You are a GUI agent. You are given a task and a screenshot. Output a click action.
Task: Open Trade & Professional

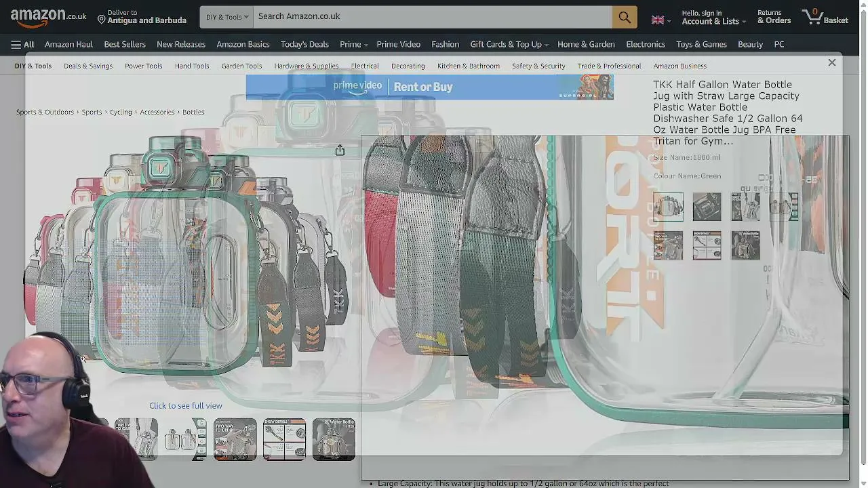pos(609,66)
